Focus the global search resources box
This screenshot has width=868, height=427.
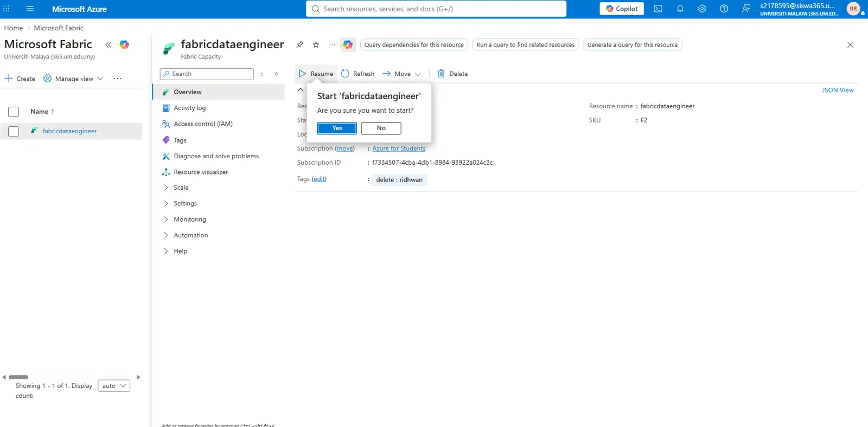coord(436,9)
